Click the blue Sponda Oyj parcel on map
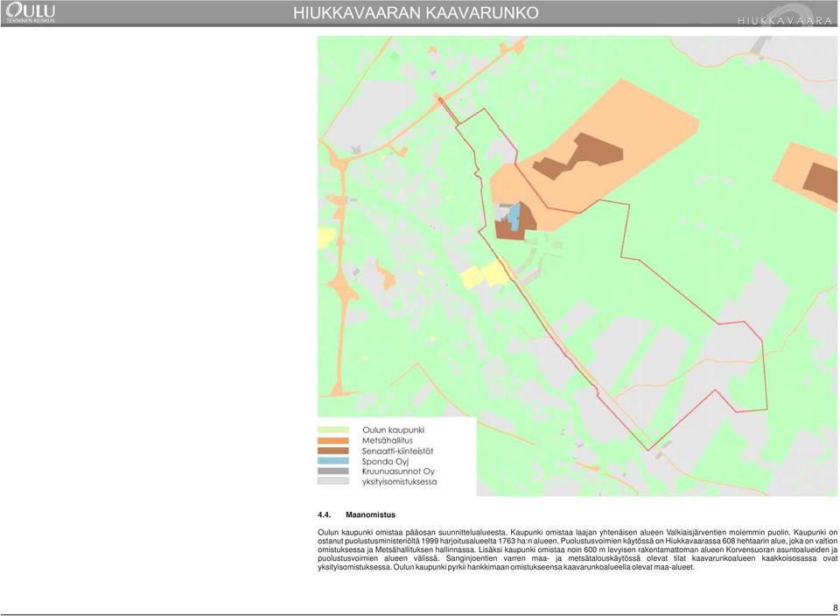This screenshot has width=840, height=616. click(514, 216)
